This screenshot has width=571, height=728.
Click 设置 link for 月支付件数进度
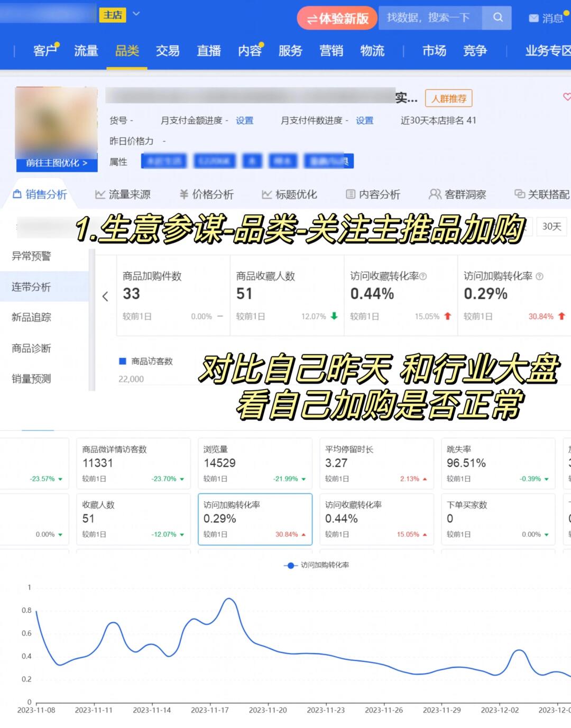coord(364,121)
